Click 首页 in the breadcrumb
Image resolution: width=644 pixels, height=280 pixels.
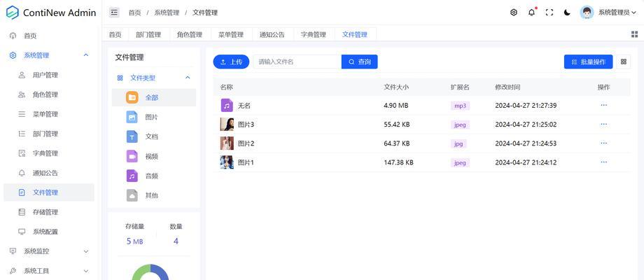click(134, 13)
